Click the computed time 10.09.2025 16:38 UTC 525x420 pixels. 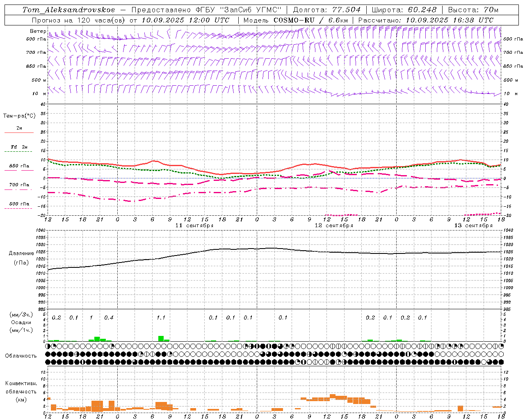[x=450, y=20]
